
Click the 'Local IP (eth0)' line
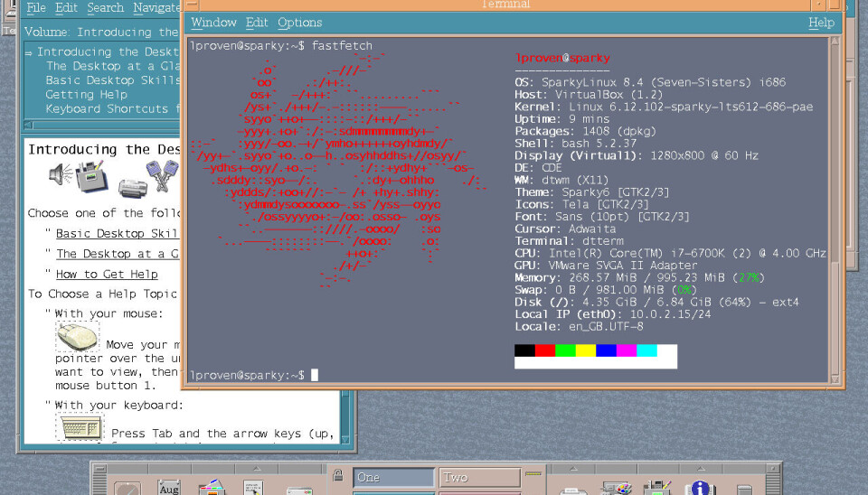pyautogui.click(x=613, y=314)
